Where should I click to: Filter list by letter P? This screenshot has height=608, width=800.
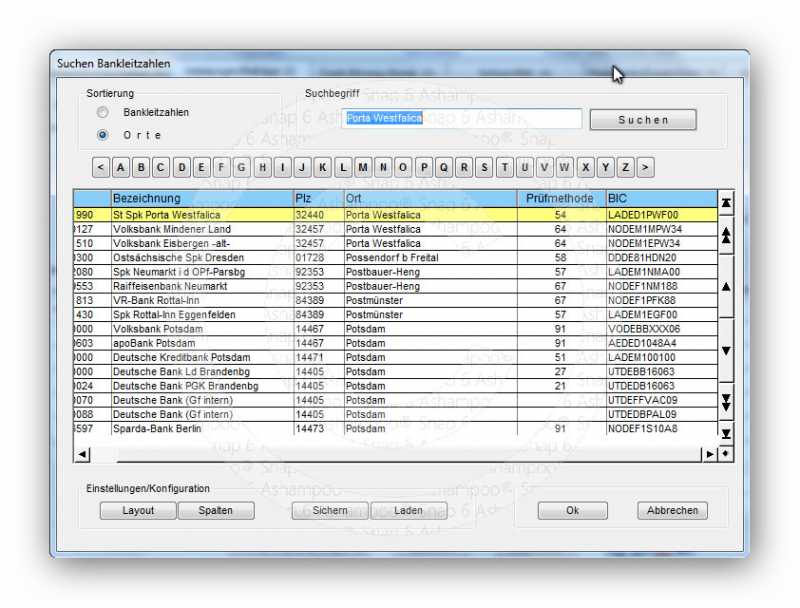tap(424, 167)
